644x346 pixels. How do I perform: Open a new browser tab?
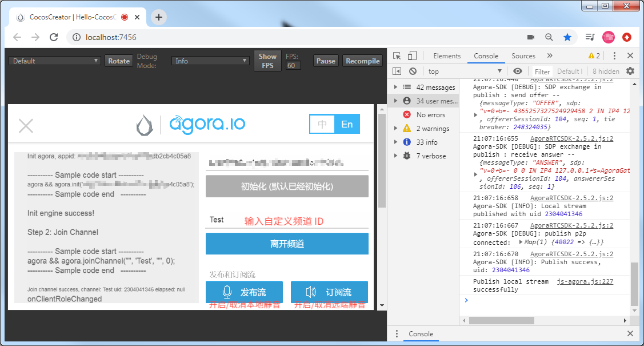tap(159, 17)
